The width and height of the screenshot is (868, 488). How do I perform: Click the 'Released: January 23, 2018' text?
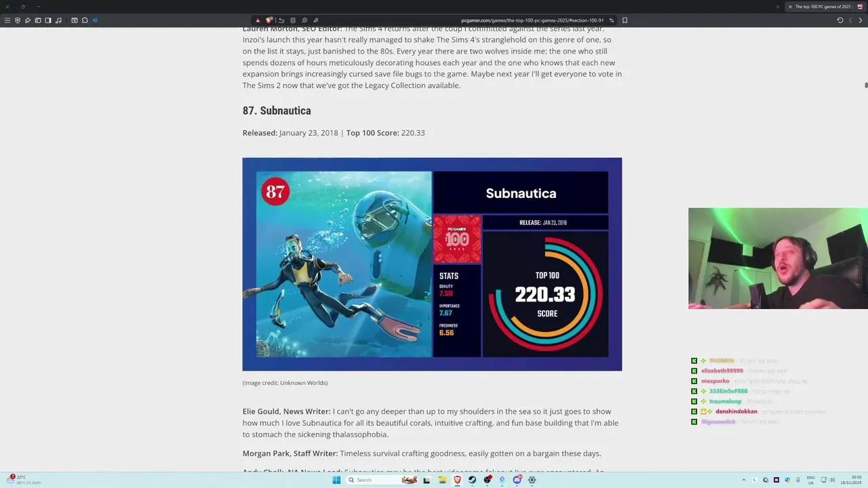coord(290,133)
